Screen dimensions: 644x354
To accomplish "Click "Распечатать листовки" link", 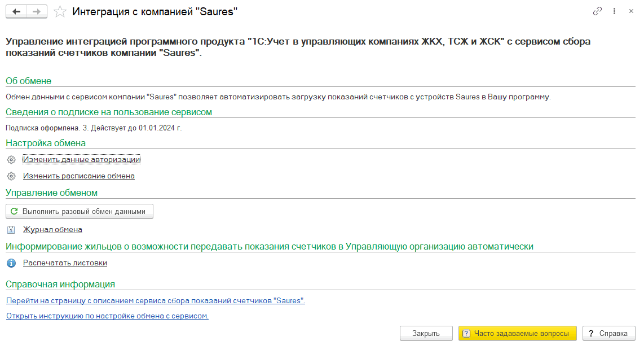I will pos(65,263).
